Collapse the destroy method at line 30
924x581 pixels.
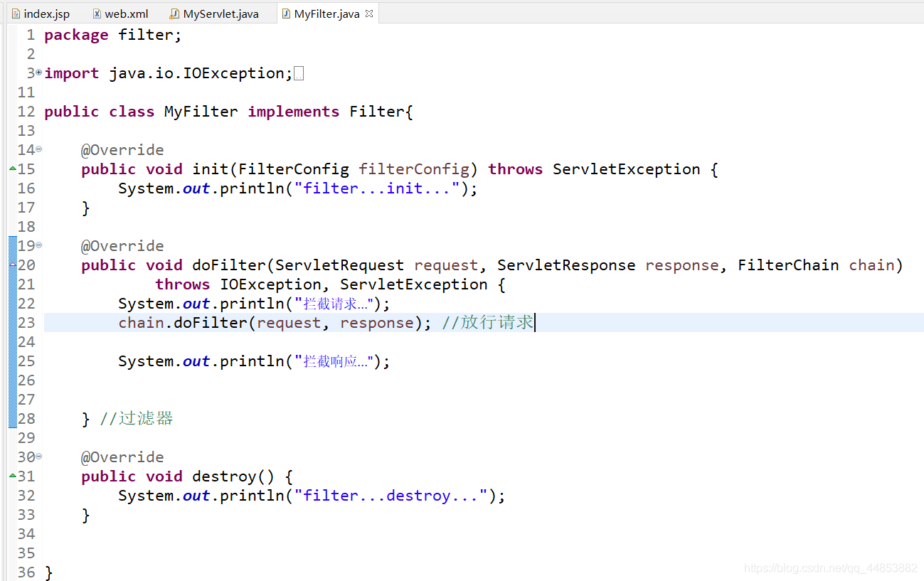(x=39, y=457)
